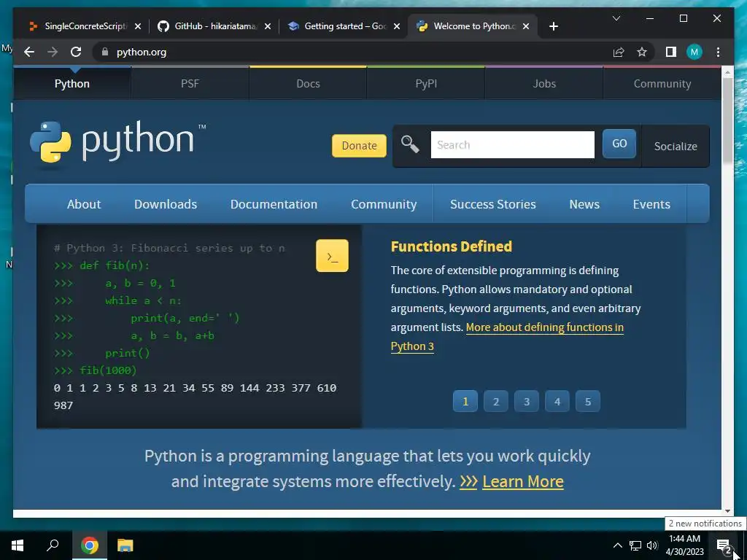
Task: Open the About menu
Action: coord(84,204)
